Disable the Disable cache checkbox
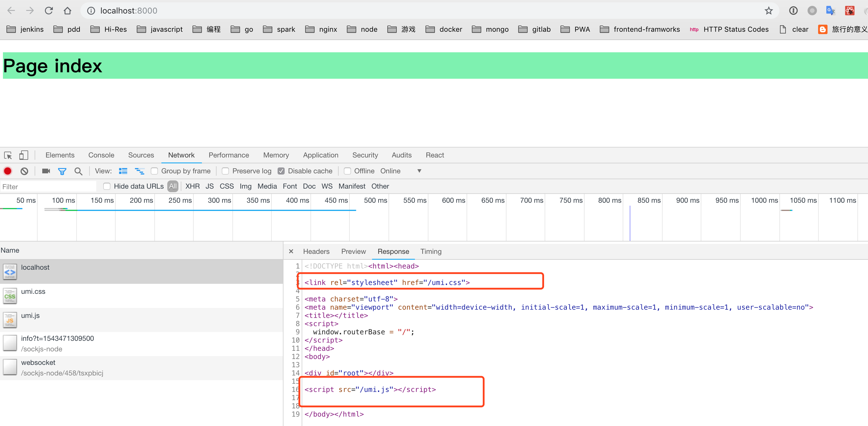This screenshot has height=426, width=868. pos(281,171)
